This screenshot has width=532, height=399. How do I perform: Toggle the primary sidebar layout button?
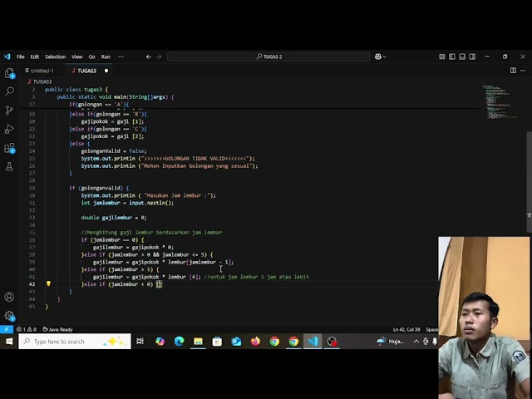point(452,57)
